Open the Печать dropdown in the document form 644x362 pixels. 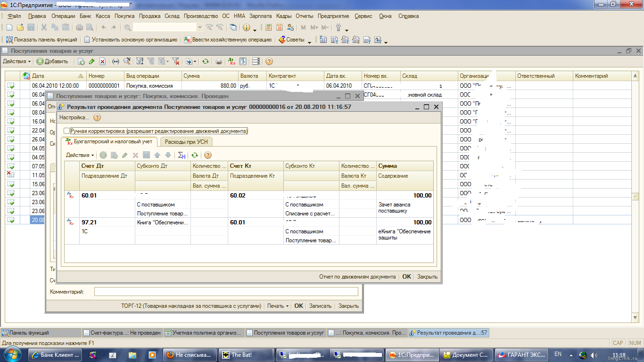tap(278, 306)
